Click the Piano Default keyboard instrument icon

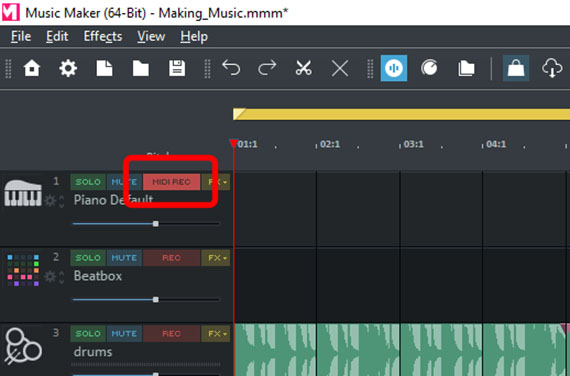tap(23, 193)
